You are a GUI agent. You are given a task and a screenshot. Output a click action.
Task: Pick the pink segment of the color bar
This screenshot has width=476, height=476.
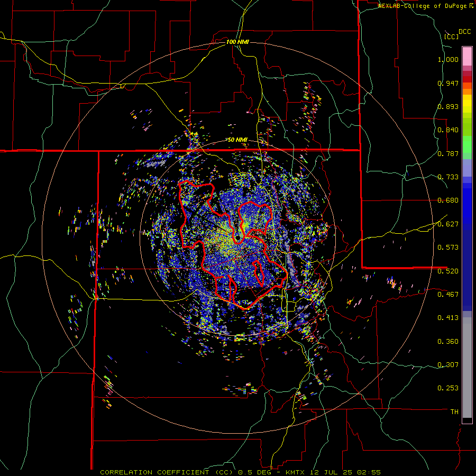(x=467, y=57)
